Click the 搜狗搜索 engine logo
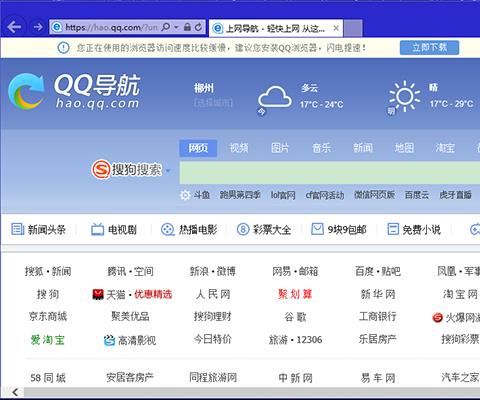The width and height of the screenshot is (480, 400). pyautogui.click(x=127, y=170)
